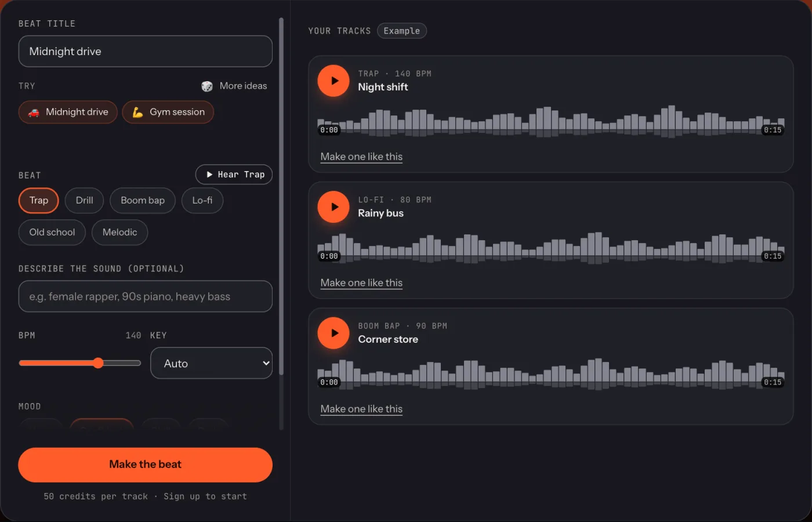
Task: Click the 'LO-FI · 80 BPM' label
Action: [394, 200]
